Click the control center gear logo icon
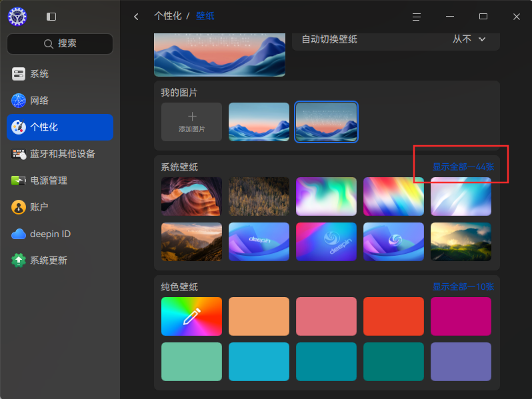This screenshot has height=399, width=532. click(x=17, y=16)
